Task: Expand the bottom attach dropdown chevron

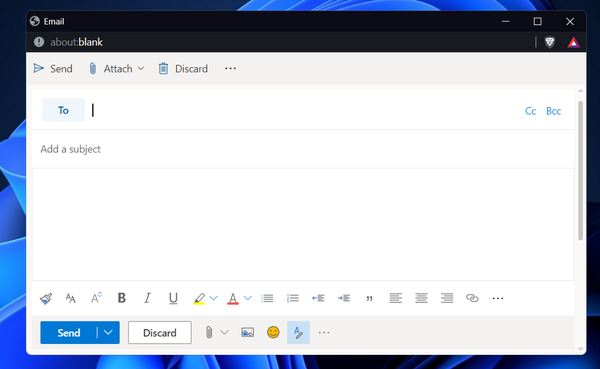Action: 225,333
